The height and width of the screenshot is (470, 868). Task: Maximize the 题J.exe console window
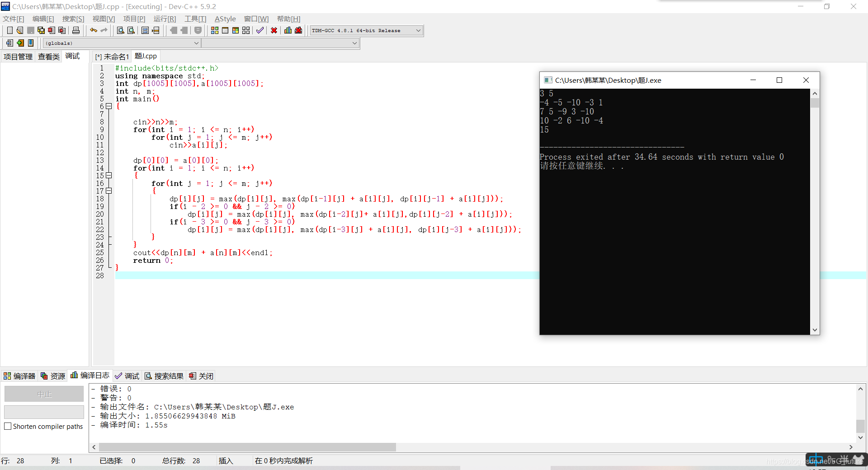(x=779, y=80)
